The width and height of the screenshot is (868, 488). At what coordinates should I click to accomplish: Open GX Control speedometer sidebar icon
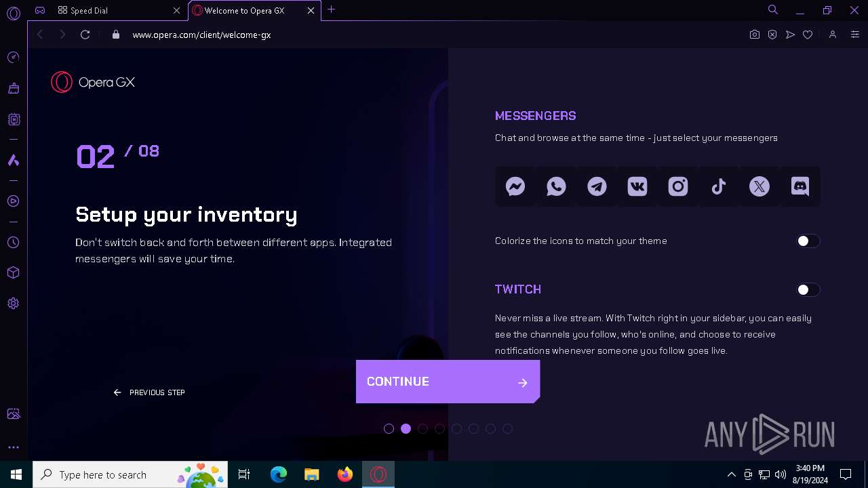click(13, 58)
